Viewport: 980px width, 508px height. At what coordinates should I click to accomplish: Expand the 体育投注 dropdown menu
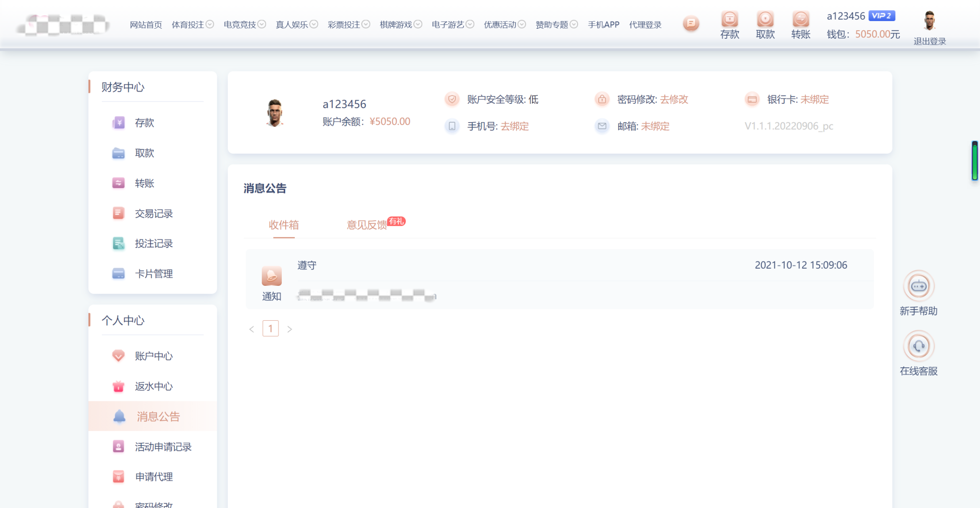pyautogui.click(x=192, y=24)
